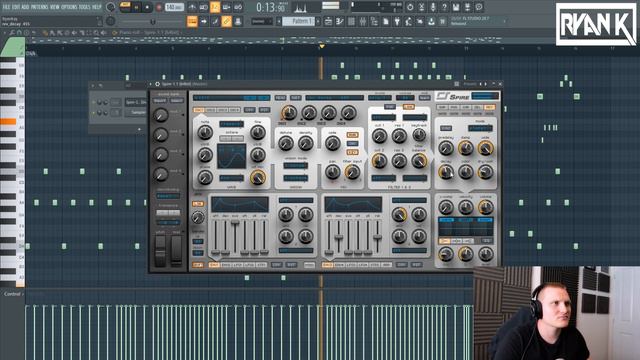Open the reverb mode dropdown
Viewport: 640px width, 360px height.
480,128
